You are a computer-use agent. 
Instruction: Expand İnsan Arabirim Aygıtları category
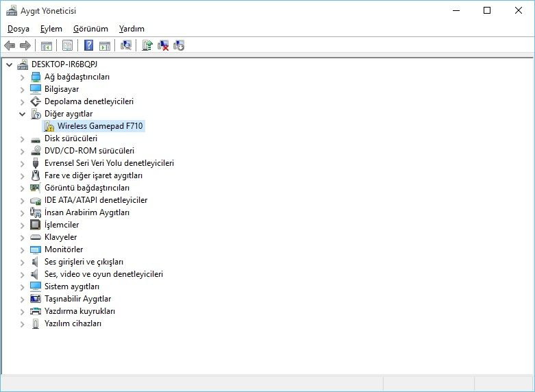pyautogui.click(x=22, y=212)
